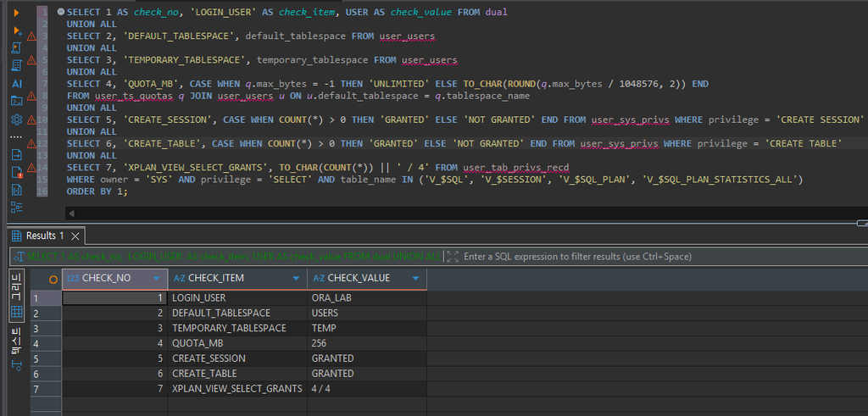Click the Explain execution plan icon
868x416 pixels.
[17, 66]
